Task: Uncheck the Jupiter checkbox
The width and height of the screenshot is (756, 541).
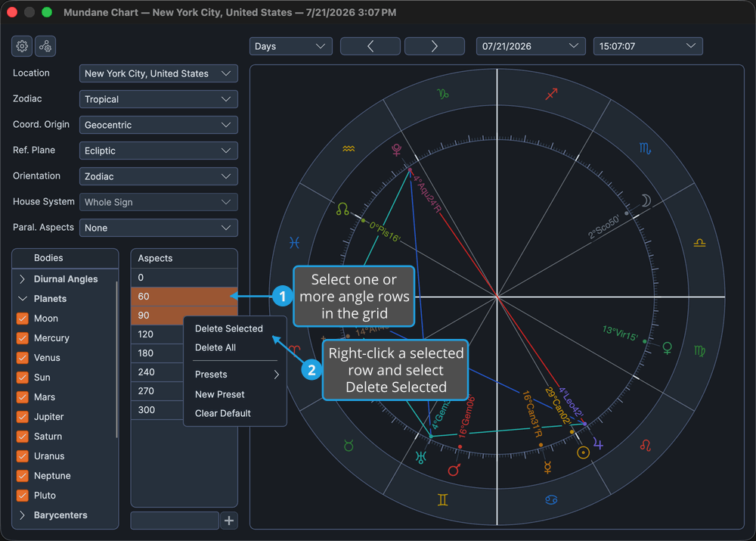Action: tap(22, 417)
